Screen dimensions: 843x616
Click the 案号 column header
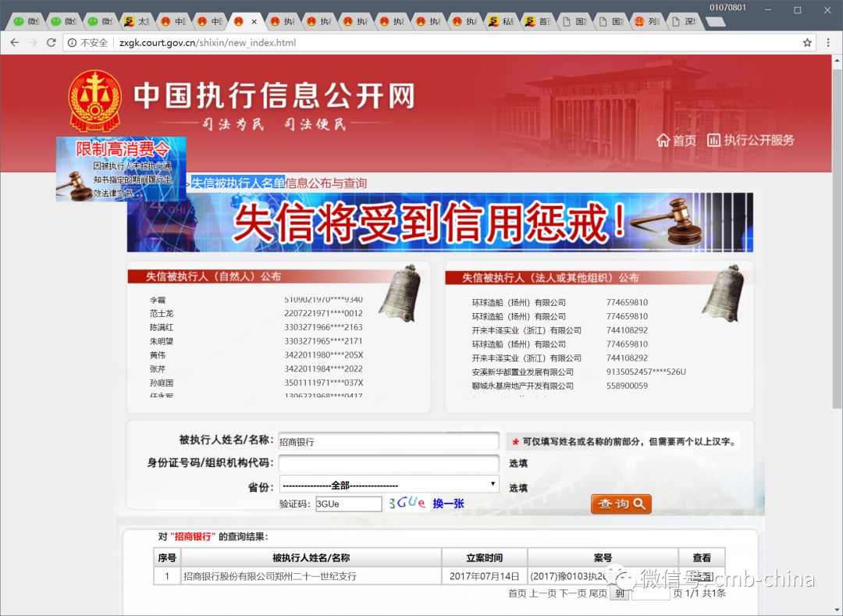click(x=603, y=558)
